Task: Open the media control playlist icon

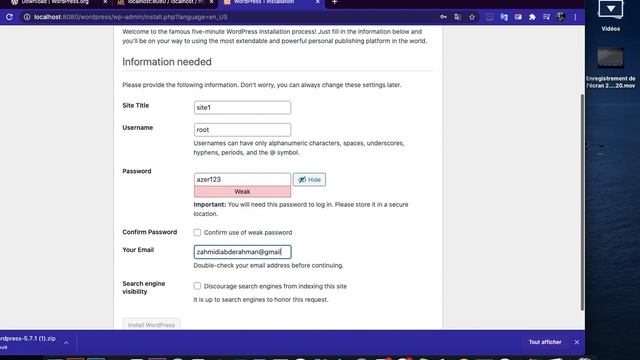Action: point(547,17)
